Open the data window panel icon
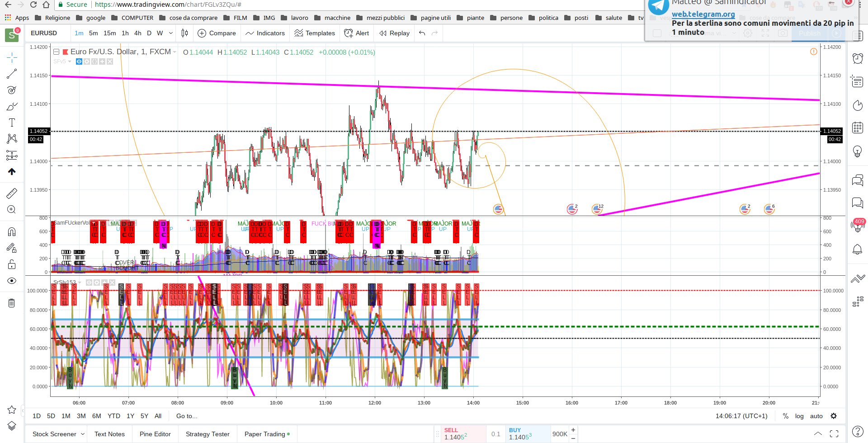The width and height of the screenshot is (868, 443). point(858,81)
